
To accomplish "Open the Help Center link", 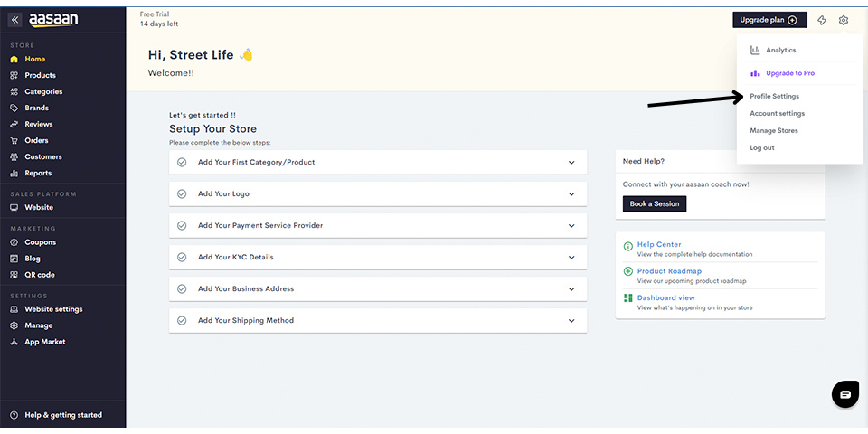I will (x=658, y=244).
